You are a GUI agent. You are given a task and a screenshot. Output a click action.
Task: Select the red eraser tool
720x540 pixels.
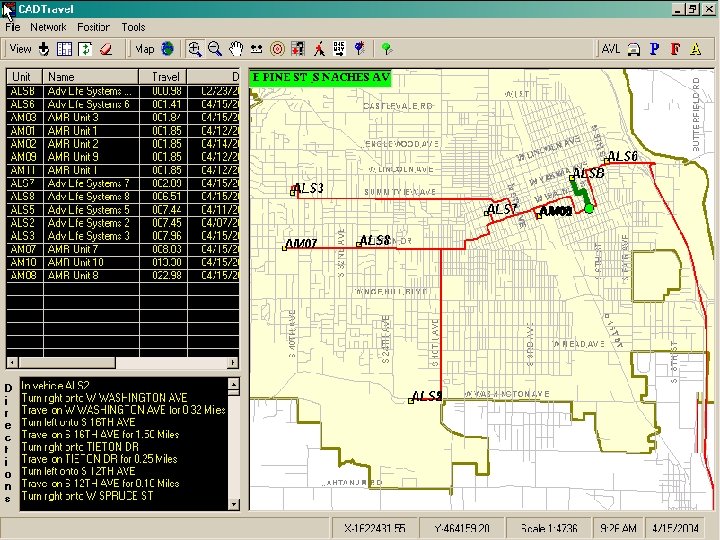106,49
